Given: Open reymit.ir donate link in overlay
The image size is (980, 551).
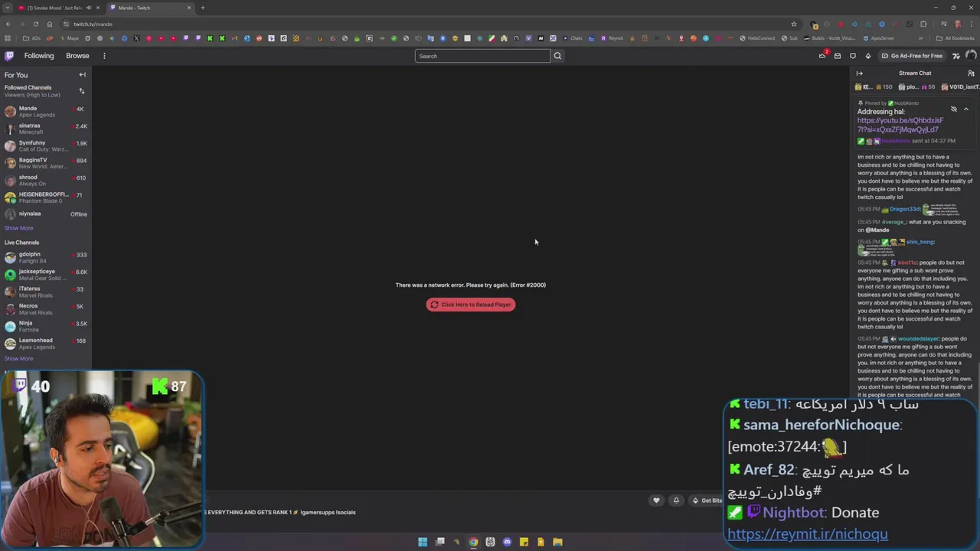Looking at the screenshot, I should coord(807,534).
